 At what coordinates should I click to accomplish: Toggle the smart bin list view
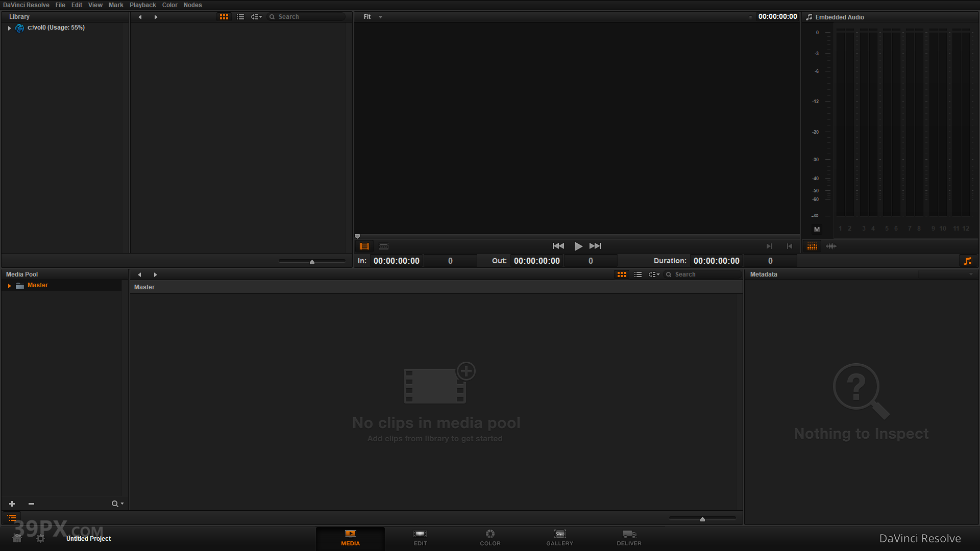11,518
